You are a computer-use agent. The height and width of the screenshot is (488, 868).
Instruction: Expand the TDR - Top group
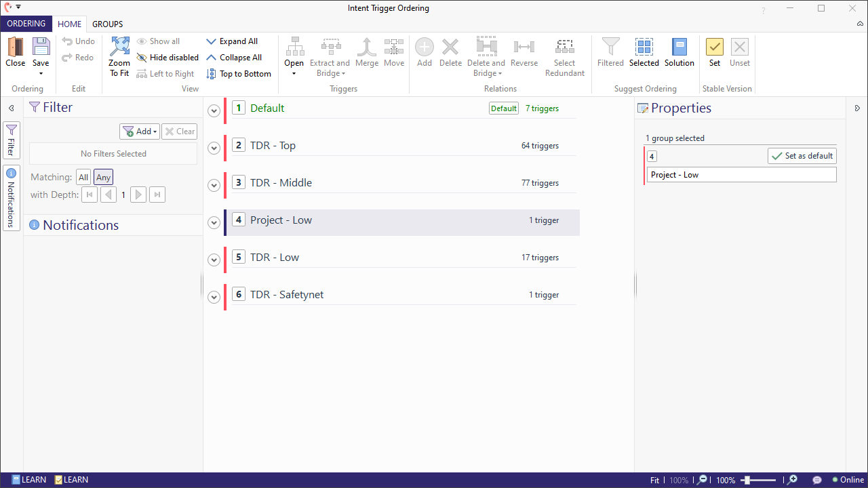[x=214, y=148]
